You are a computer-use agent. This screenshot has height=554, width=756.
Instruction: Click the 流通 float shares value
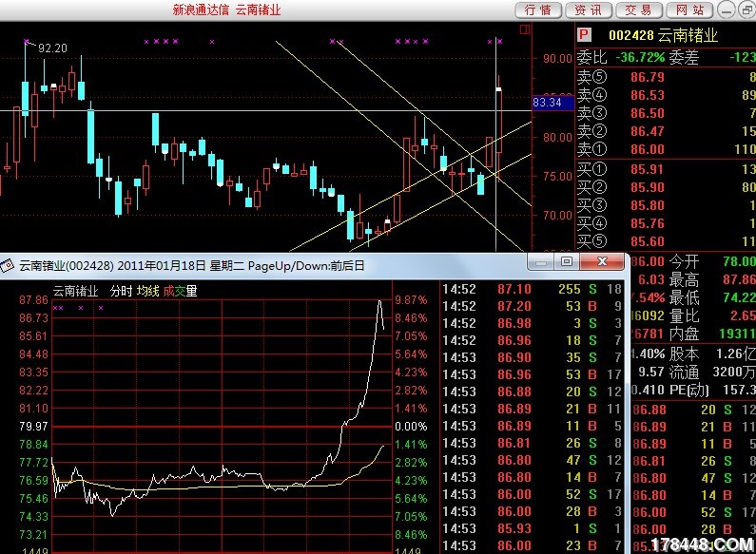coord(734,372)
